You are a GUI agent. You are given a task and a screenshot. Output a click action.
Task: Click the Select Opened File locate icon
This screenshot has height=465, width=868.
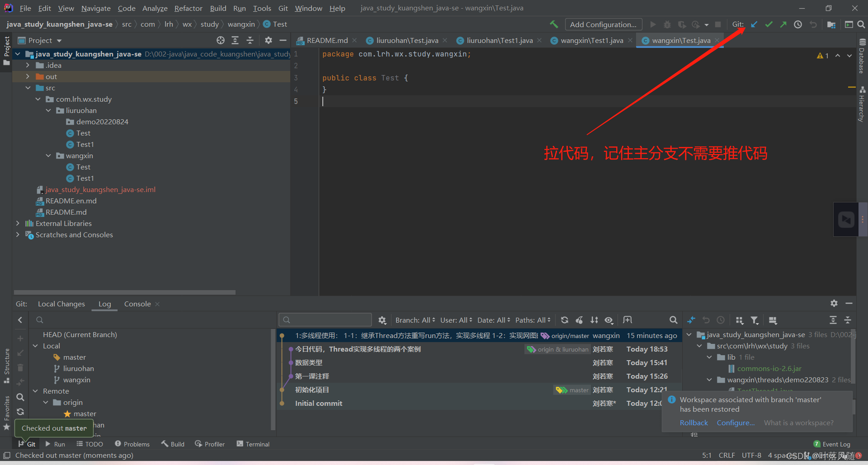pos(221,40)
